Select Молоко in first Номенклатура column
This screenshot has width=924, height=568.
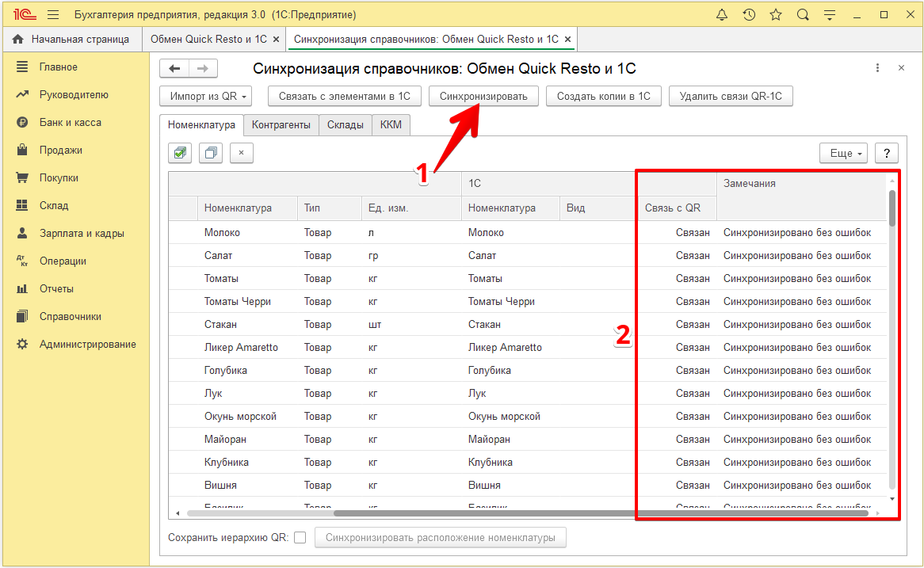click(x=222, y=233)
